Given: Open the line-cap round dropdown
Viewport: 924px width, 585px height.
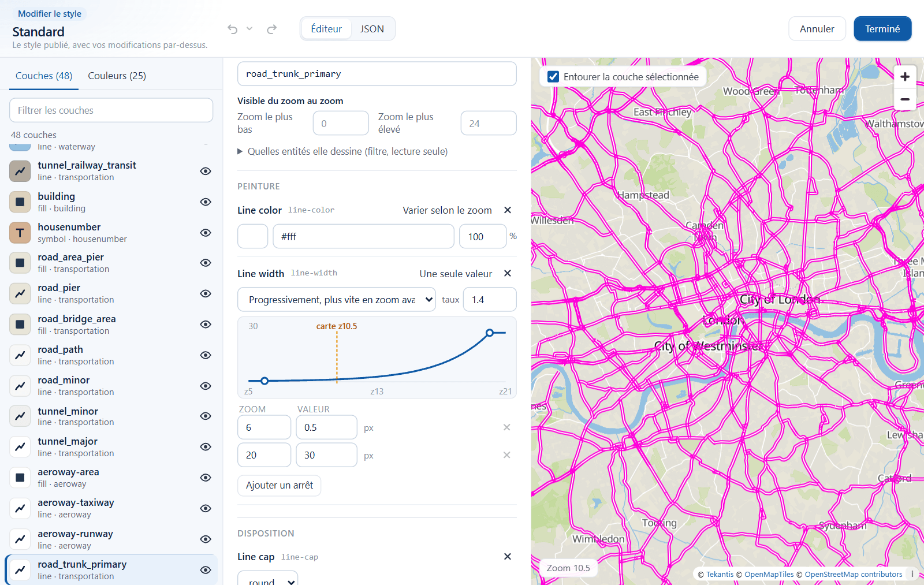Looking at the screenshot, I should 268,579.
